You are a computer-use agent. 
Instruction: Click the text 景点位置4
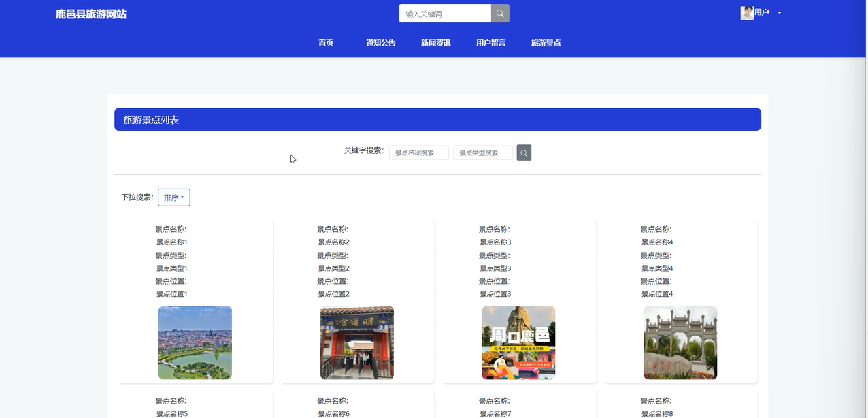(x=657, y=294)
